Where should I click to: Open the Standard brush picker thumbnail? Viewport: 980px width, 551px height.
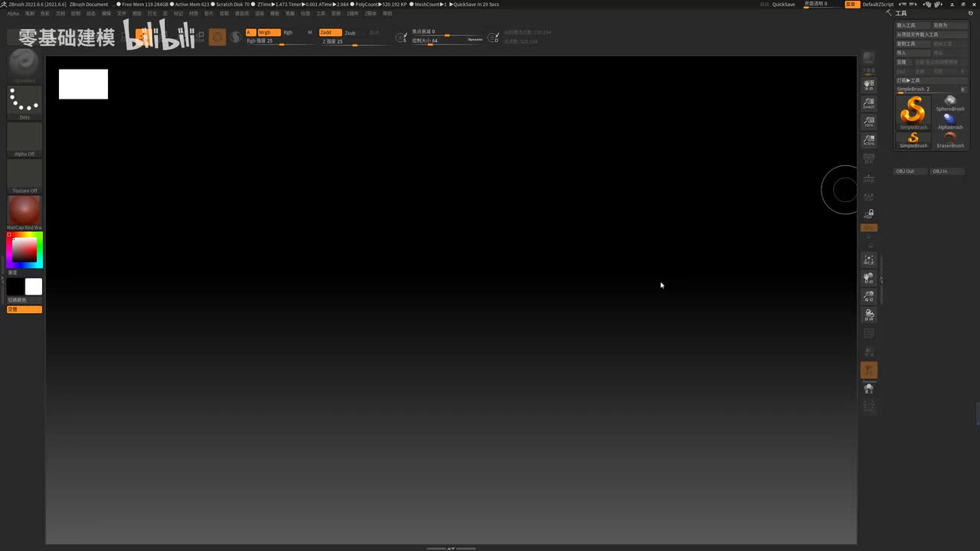24,65
